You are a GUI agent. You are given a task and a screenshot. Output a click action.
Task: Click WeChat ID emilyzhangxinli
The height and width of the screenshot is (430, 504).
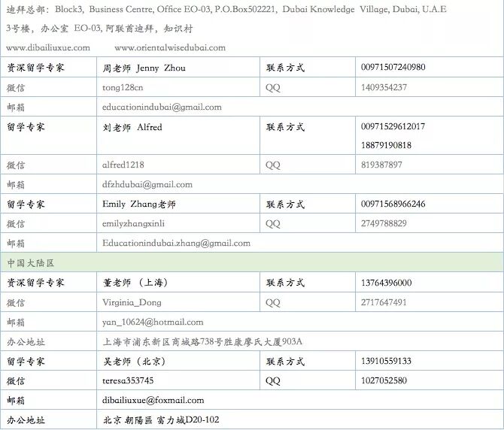tap(133, 223)
